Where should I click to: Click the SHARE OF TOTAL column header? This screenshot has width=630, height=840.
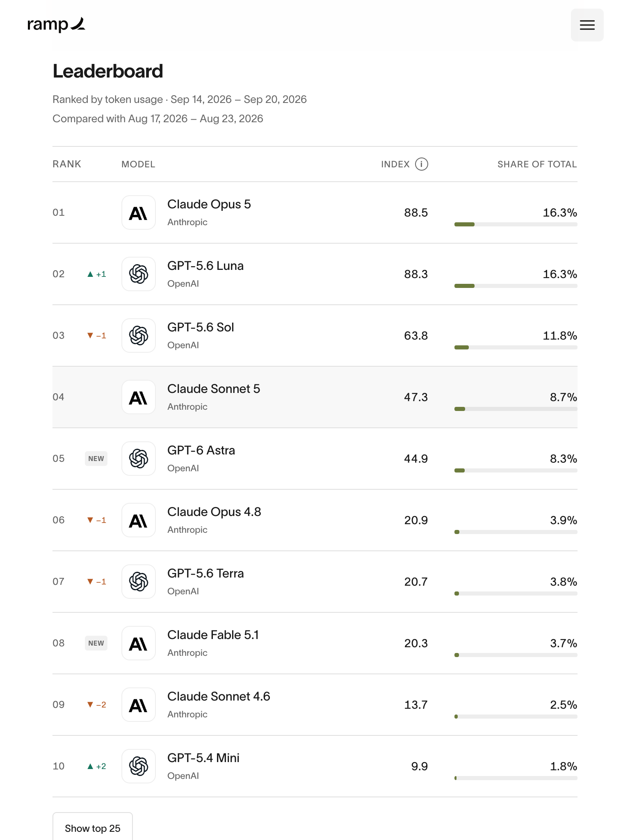[537, 164]
